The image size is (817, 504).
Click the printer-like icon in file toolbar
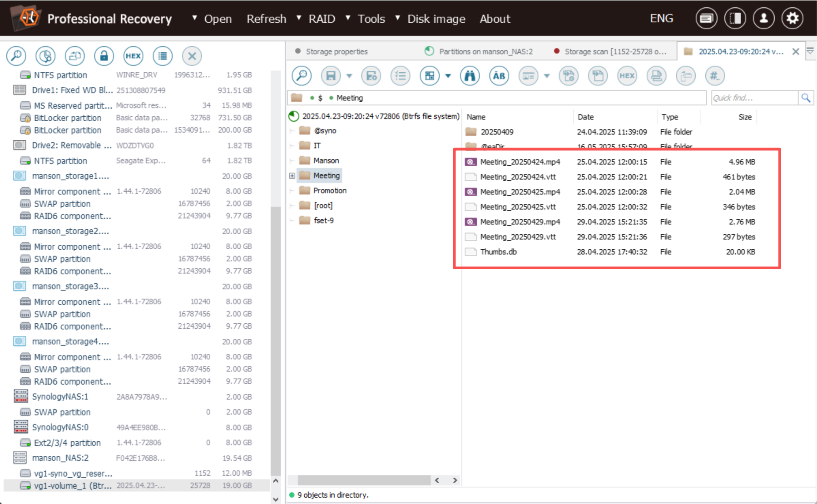point(656,76)
